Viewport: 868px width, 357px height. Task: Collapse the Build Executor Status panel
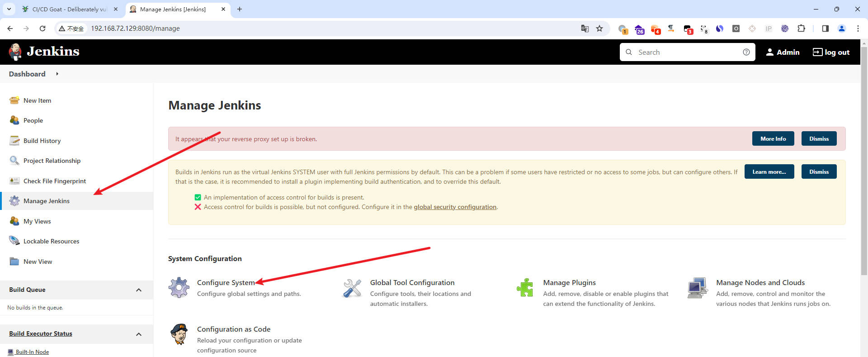click(139, 334)
